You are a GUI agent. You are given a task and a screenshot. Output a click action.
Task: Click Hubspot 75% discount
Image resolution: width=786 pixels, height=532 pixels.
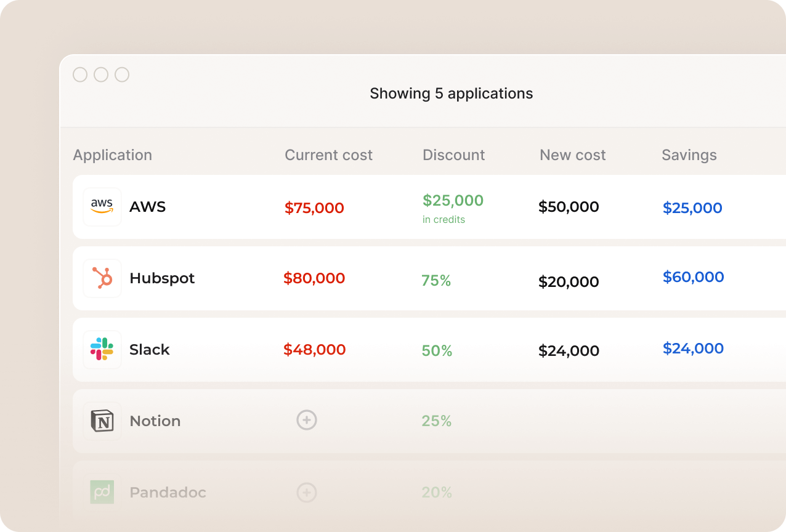click(x=436, y=281)
